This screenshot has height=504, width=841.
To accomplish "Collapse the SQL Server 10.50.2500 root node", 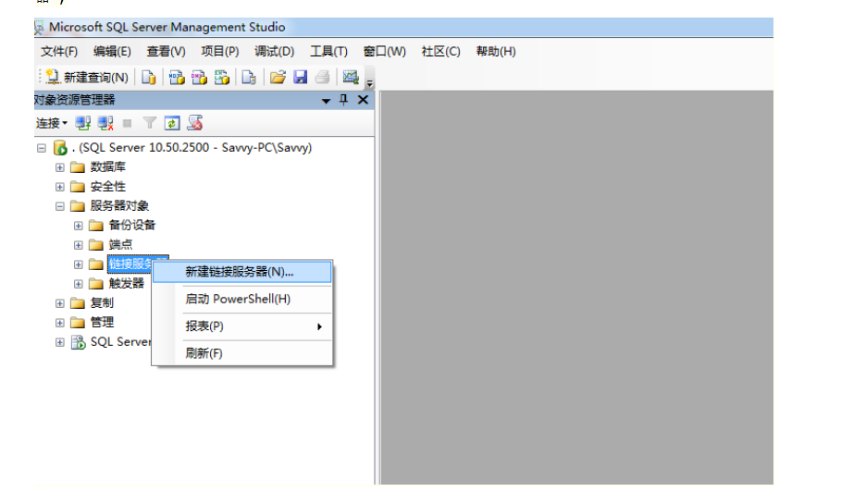I will [x=42, y=148].
